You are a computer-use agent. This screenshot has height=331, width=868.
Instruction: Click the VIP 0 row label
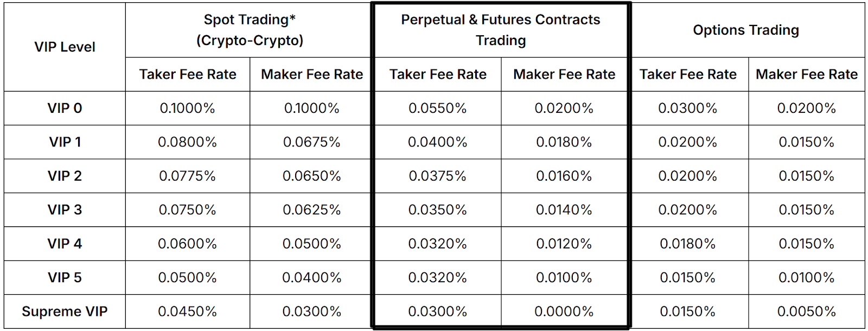click(x=65, y=108)
